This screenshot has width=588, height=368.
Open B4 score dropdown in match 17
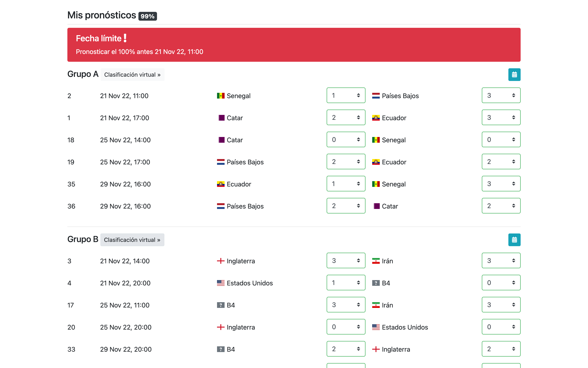point(346,305)
